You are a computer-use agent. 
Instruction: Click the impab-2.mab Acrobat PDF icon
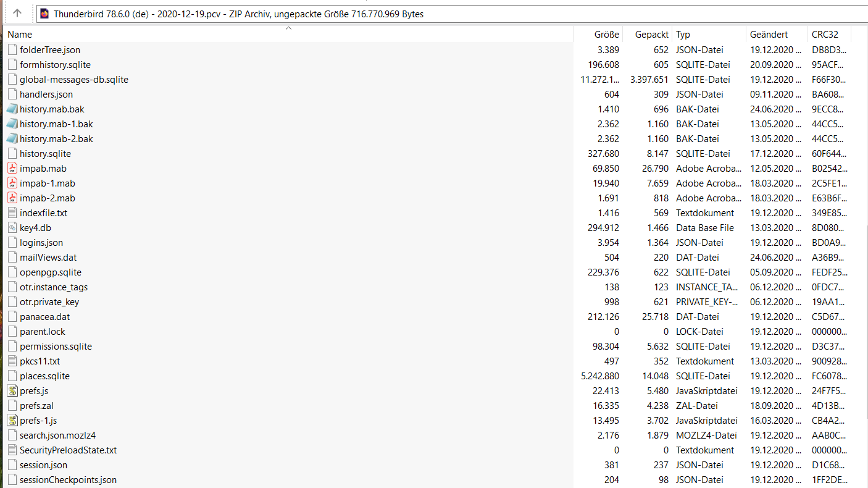tap(12, 198)
